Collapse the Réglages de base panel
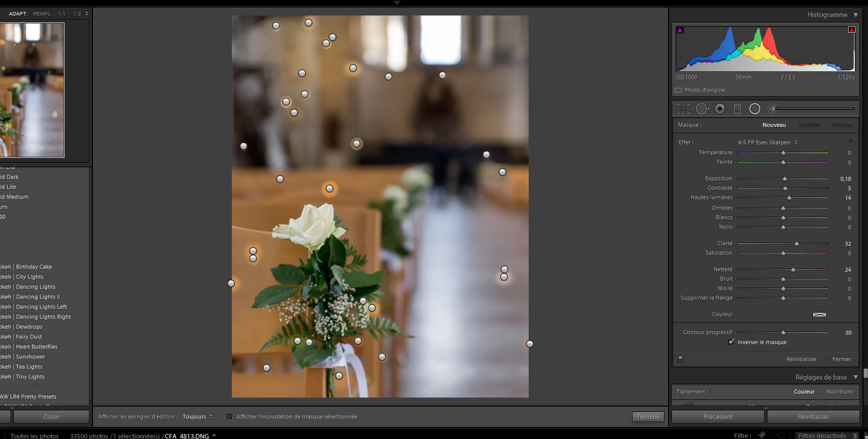 (x=856, y=377)
